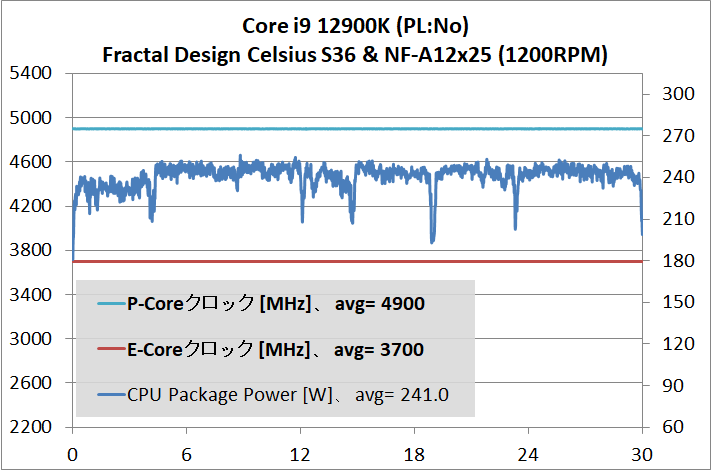
Task: Click the x-axis label 12
Action: (x=300, y=455)
